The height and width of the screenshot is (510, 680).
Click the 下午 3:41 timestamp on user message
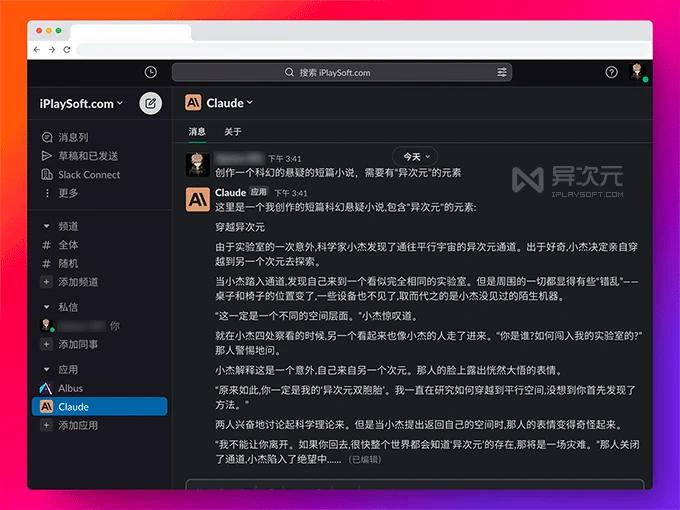point(284,158)
